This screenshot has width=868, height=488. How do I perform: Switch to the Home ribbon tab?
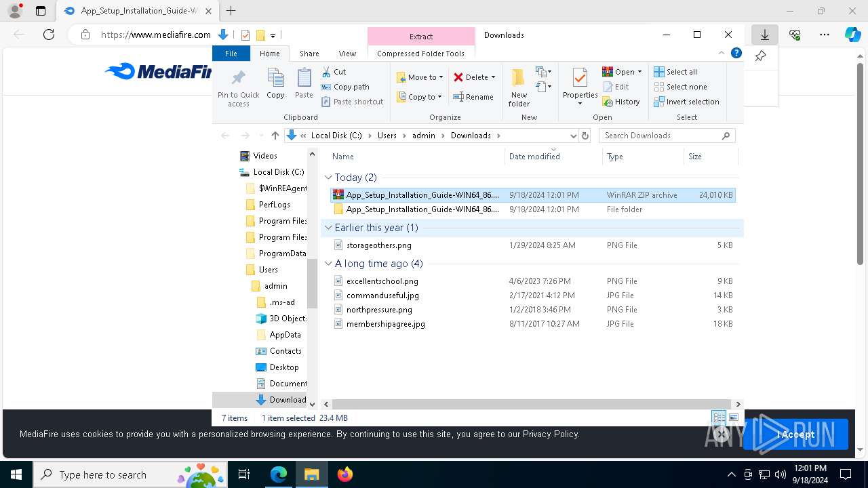[x=269, y=54]
